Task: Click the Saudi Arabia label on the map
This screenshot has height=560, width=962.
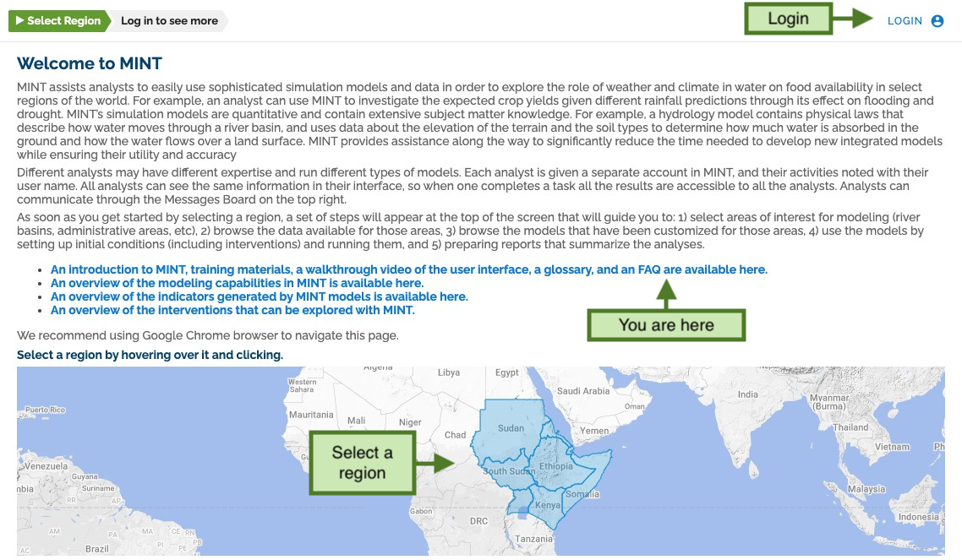Action: (582, 391)
